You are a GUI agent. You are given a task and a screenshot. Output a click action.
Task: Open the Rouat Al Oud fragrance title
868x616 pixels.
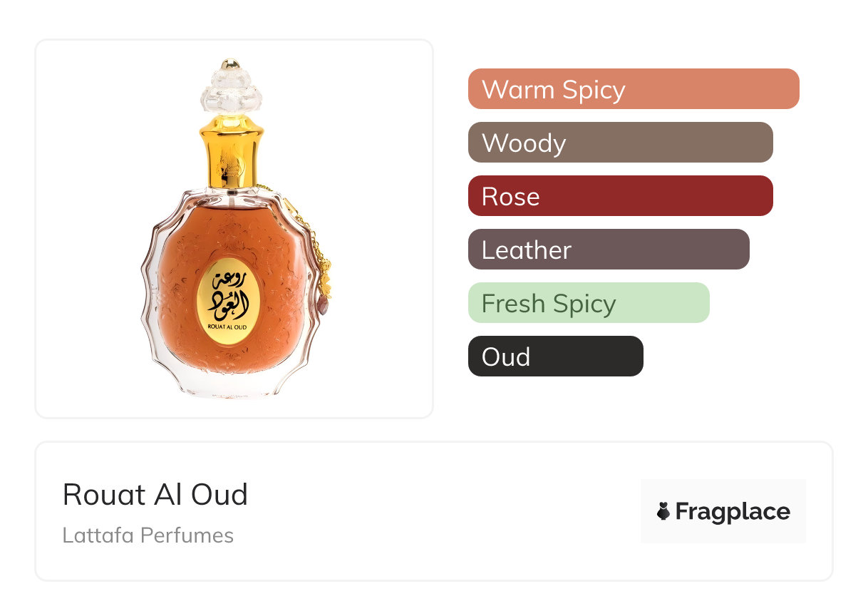[155, 495]
